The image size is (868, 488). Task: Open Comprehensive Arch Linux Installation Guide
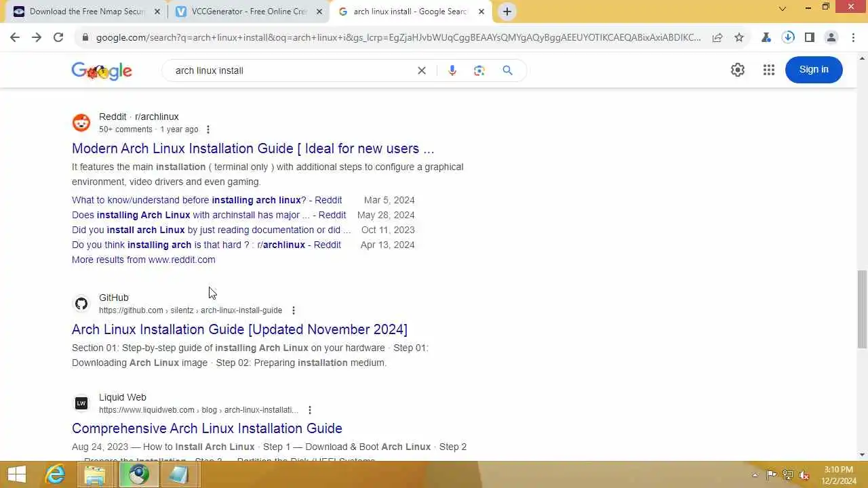coord(207,428)
